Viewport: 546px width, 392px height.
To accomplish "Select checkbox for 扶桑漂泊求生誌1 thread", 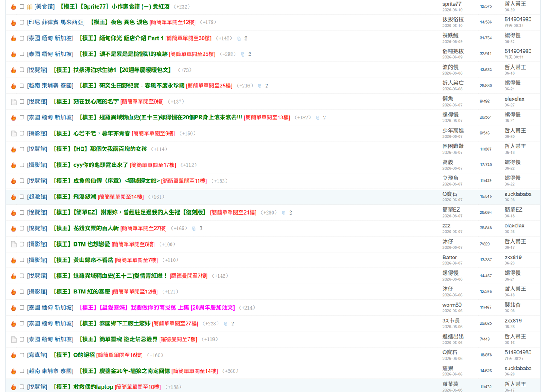I will click(22, 70).
